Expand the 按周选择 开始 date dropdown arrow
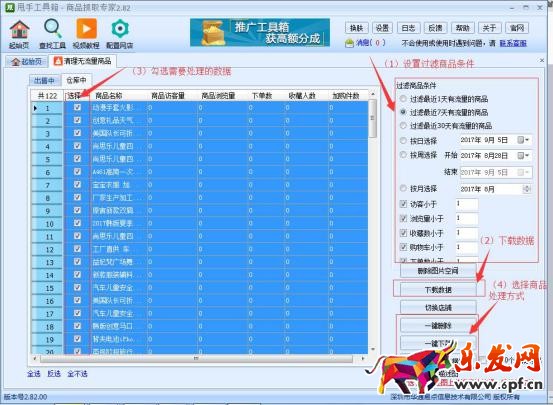553x405 pixels. tap(527, 155)
